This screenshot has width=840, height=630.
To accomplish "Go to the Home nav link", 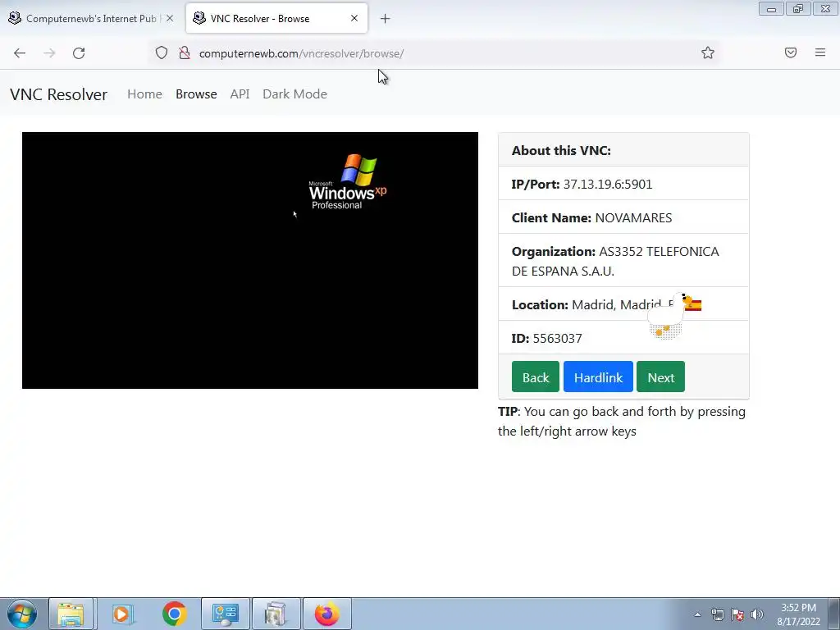I will point(144,94).
